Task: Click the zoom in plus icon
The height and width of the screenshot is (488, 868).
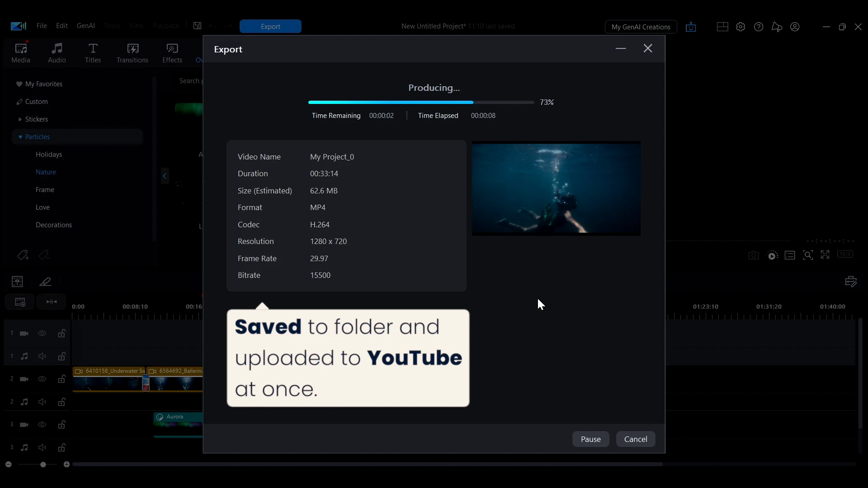Action: pos(66,465)
